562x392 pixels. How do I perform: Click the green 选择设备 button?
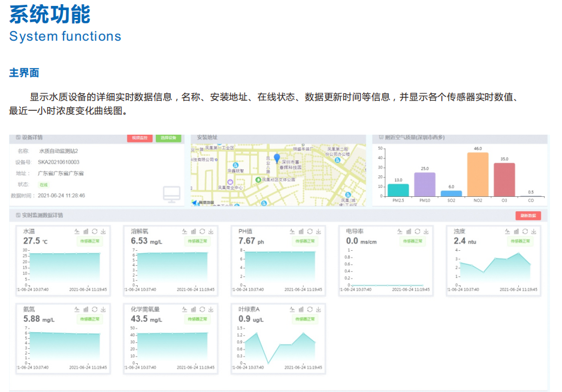pos(168,138)
